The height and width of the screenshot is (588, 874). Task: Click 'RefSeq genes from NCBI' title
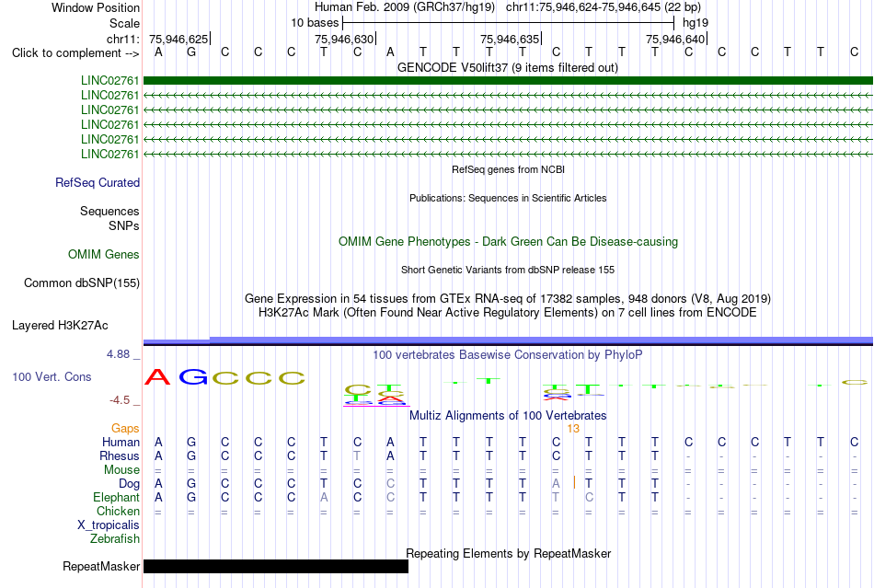509,169
